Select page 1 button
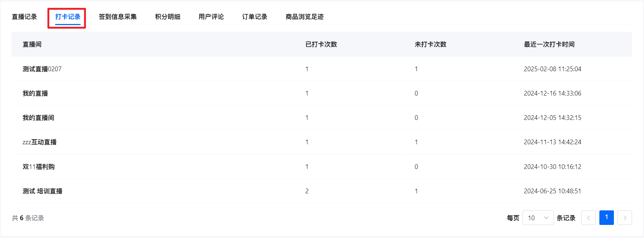 click(x=606, y=218)
